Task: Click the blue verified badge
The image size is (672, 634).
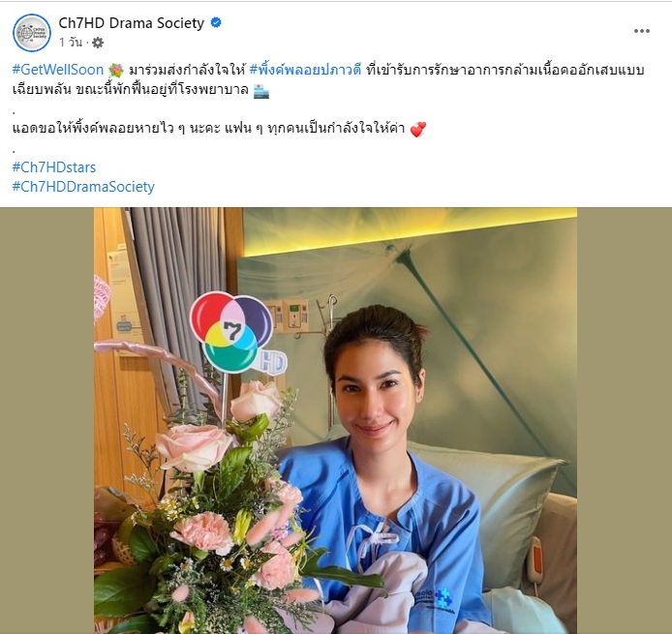Action: coord(216,22)
